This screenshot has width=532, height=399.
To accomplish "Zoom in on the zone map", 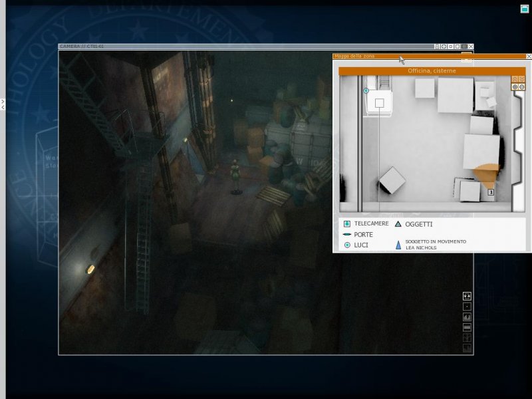I will [x=515, y=87].
